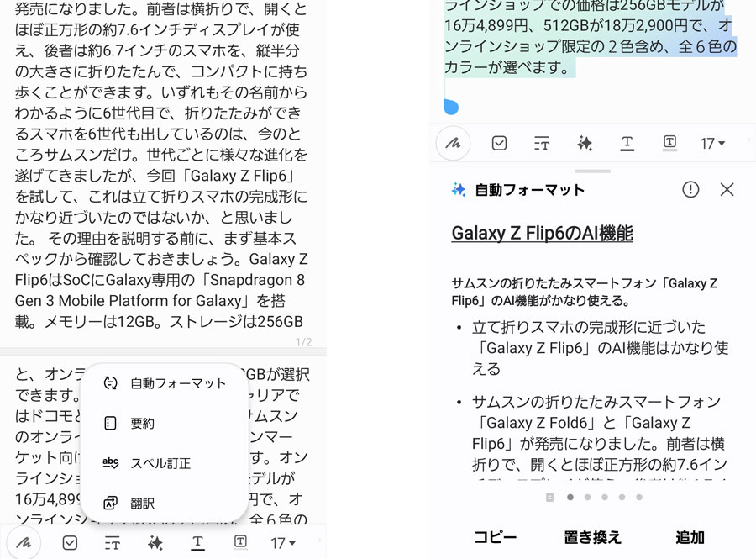Open text style icon in right screen toolbar
756x559 pixels.
tap(542, 144)
